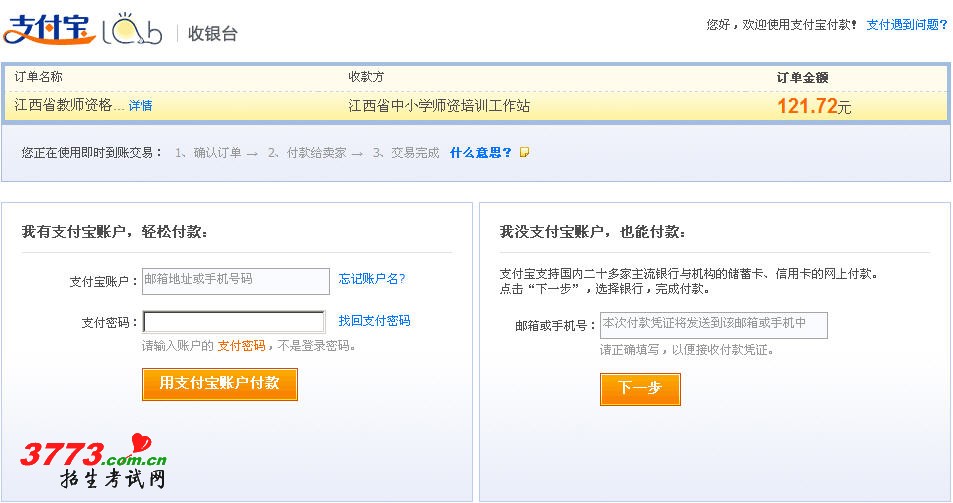Viewport: 953px width, 503px height.
Task: Click the orange 支付密码 hint link
Action: [x=241, y=346]
